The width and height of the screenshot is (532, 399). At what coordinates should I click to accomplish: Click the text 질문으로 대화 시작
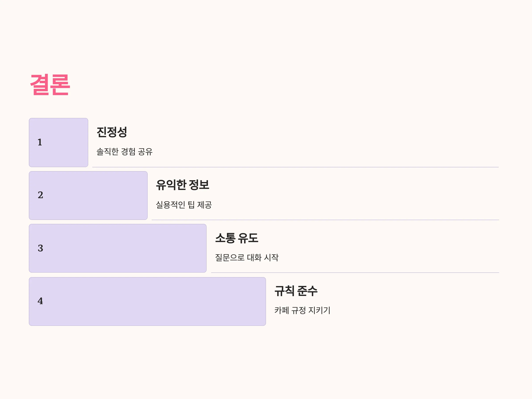[x=247, y=257]
